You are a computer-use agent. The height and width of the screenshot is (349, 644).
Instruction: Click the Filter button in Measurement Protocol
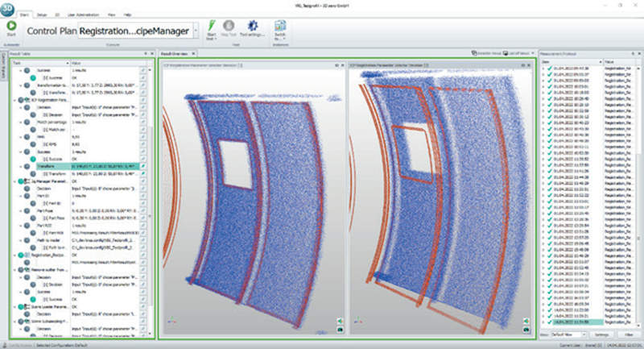[627, 336]
